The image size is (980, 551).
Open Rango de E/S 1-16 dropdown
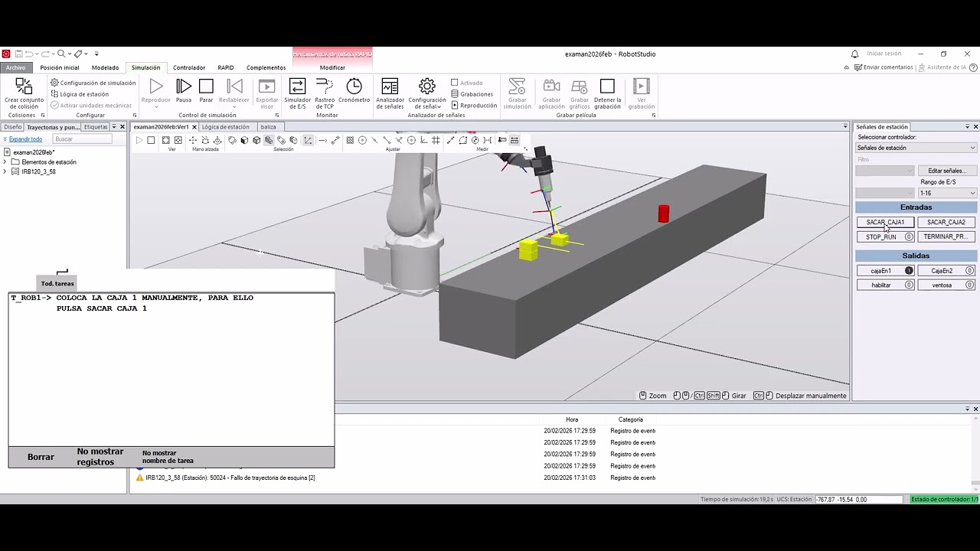(x=948, y=193)
